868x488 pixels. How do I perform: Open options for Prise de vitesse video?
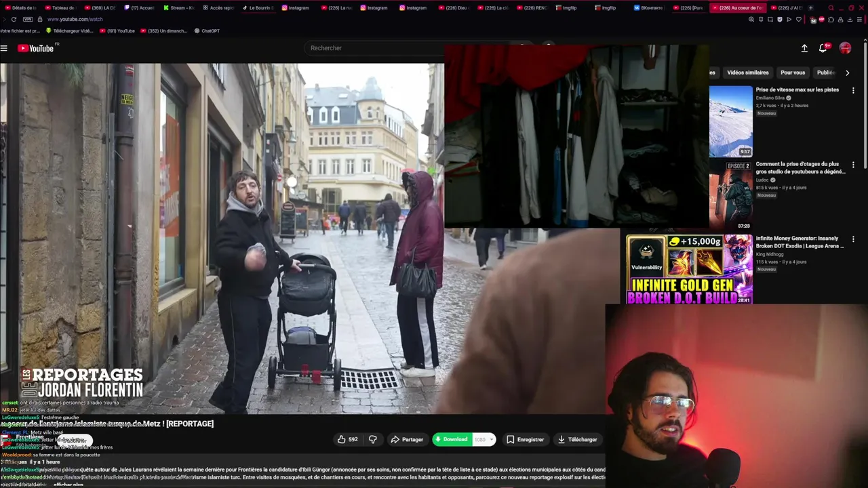[x=853, y=90]
